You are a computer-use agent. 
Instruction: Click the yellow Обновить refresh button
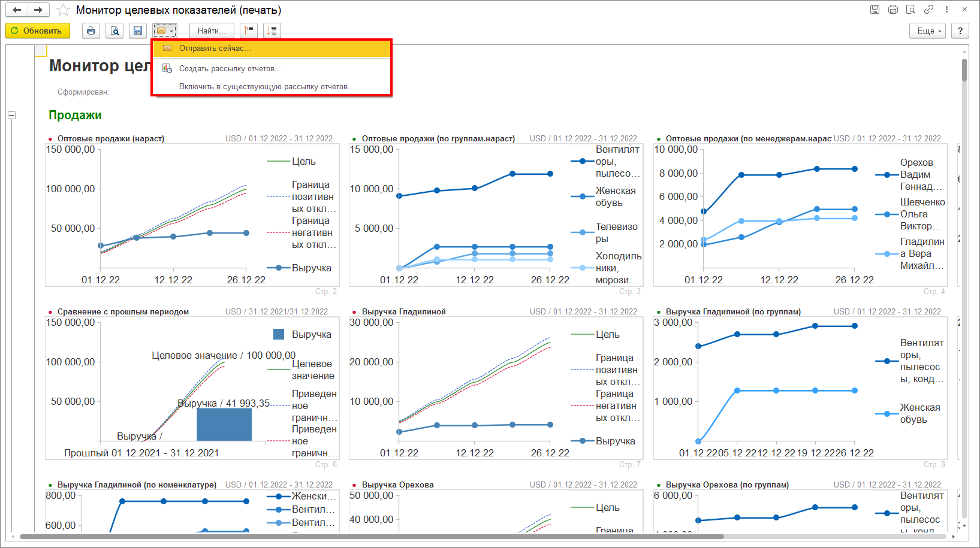[x=38, y=31]
